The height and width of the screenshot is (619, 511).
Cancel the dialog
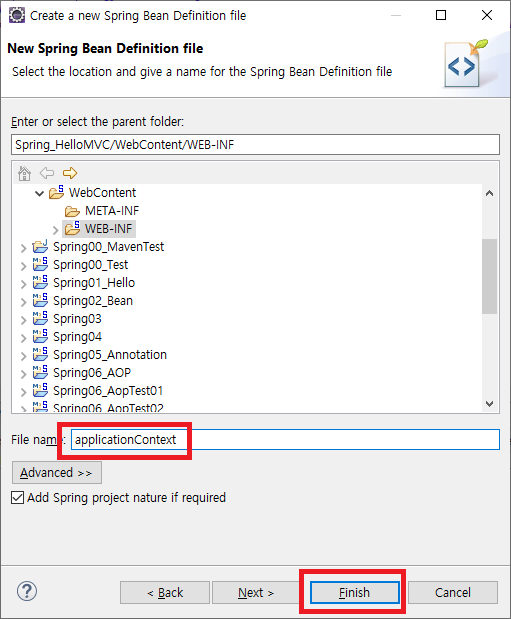pos(453,593)
